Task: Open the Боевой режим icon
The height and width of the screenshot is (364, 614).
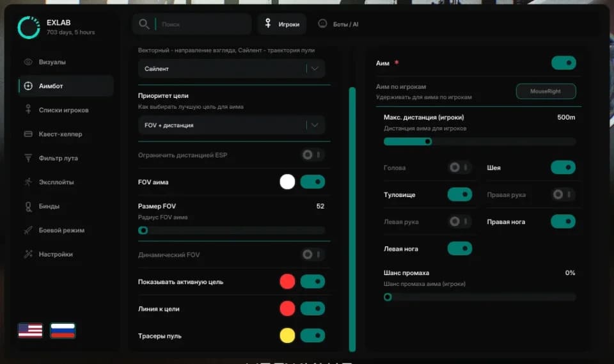Action: pos(28,230)
